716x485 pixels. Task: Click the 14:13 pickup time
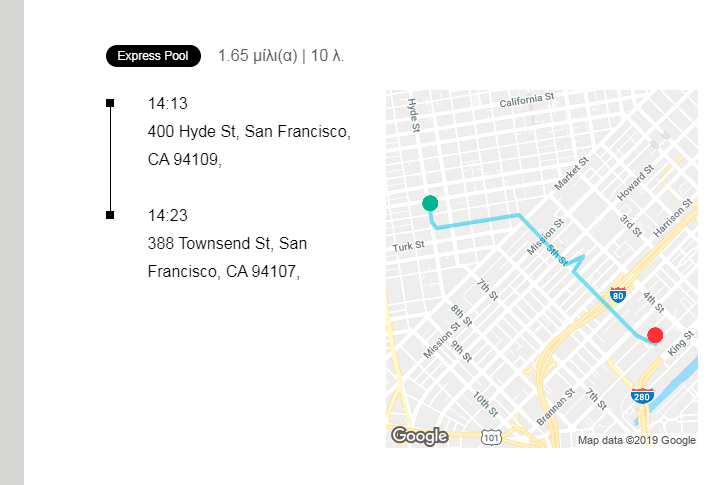pyautogui.click(x=168, y=103)
